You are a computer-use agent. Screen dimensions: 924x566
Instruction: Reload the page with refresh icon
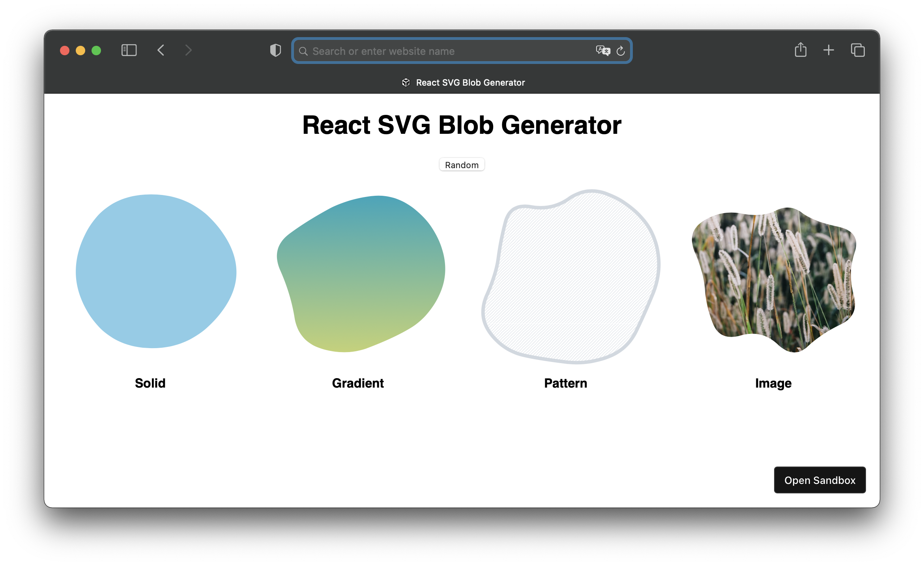click(621, 51)
